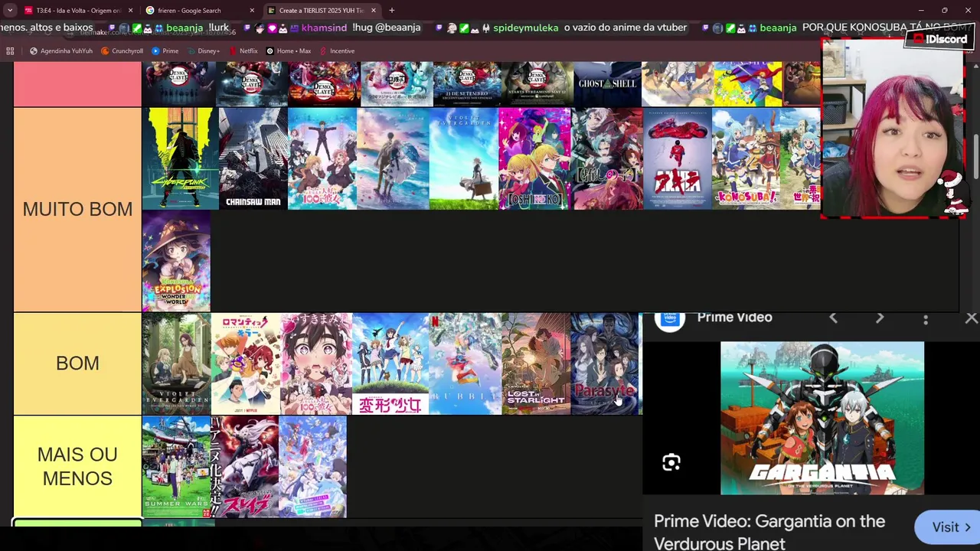Open the Home • Max bookmark
The width and height of the screenshot is (980, 551).
[288, 51]
